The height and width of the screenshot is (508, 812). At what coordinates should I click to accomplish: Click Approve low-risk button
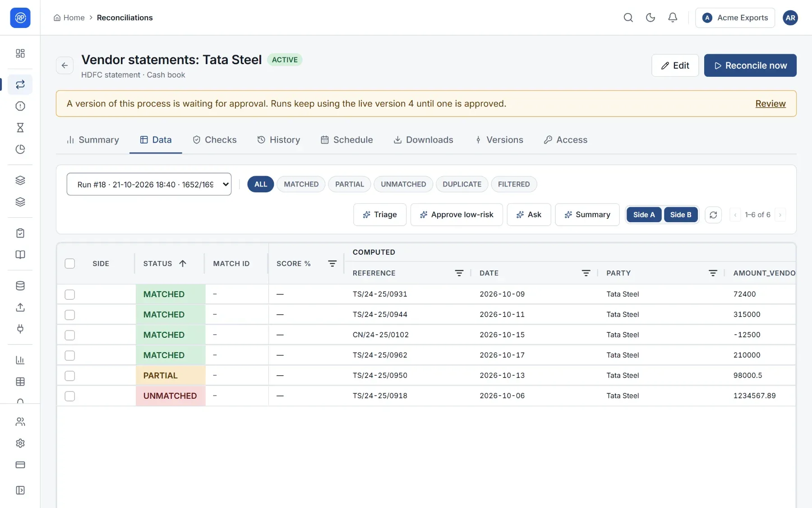[457, 215]
